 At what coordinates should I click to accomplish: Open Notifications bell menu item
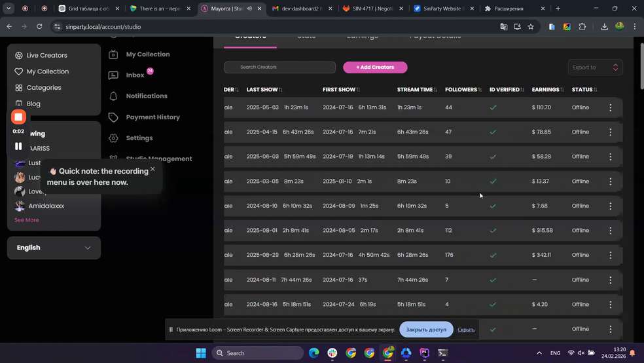(138, 96)
